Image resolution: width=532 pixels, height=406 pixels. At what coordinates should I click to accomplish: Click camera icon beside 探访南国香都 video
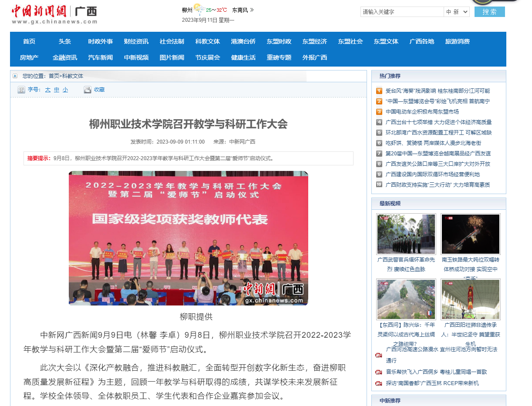point(378,383)
